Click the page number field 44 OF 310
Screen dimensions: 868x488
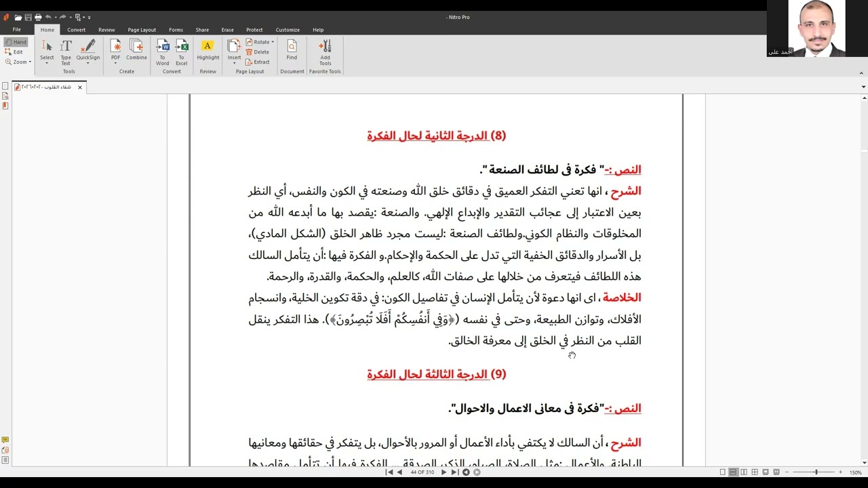422,472
